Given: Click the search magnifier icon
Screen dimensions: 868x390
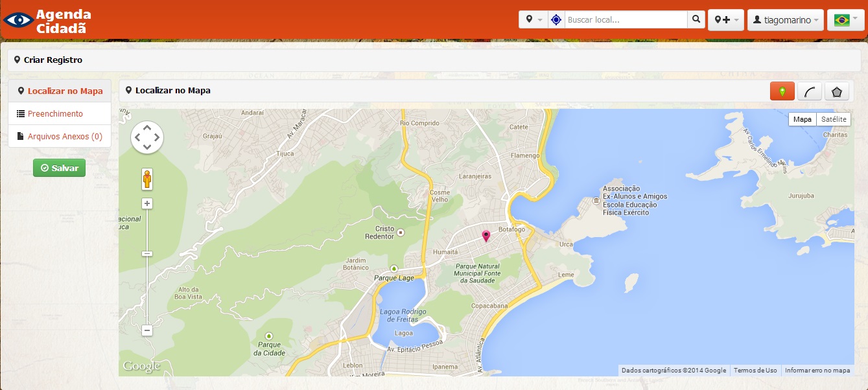Looking at the screenshot, I should [x=696, y=20].
